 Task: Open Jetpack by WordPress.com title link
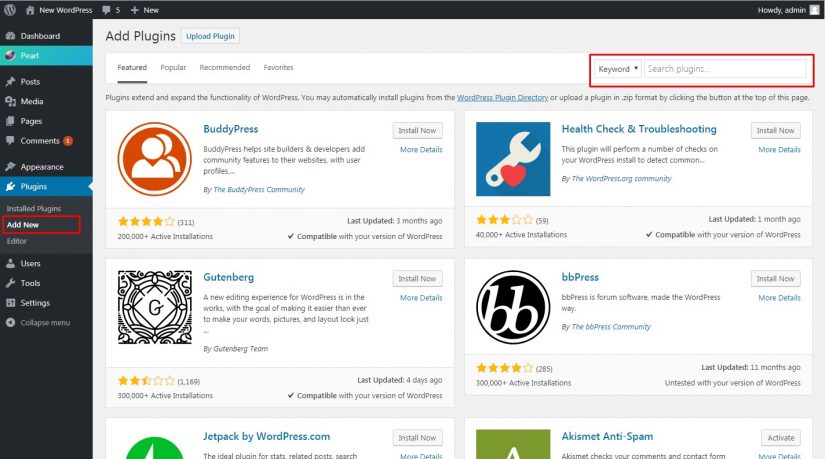coord(267,436)
